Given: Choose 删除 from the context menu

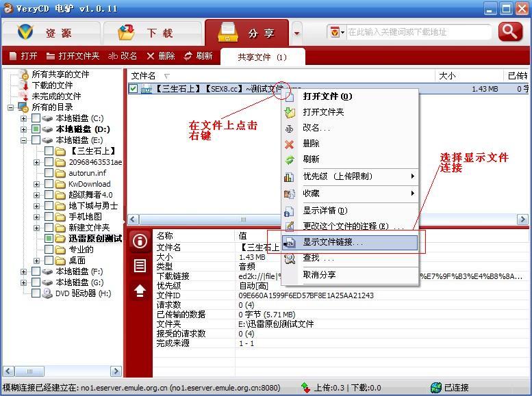Looking at the screenshot, I should [x=350, y=144].
